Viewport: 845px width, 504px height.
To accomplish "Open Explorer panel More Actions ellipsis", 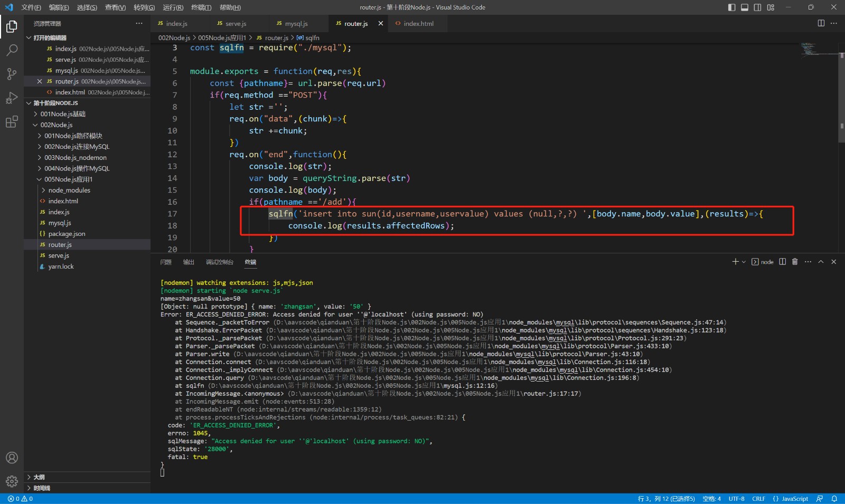I will (139, 23).
